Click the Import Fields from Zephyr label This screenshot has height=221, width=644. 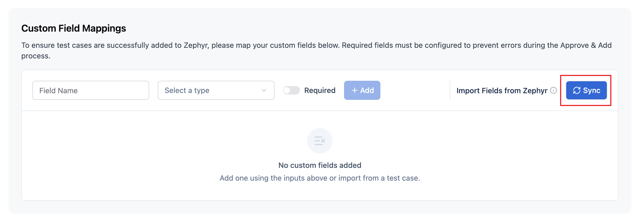click(x=502, y=91)
